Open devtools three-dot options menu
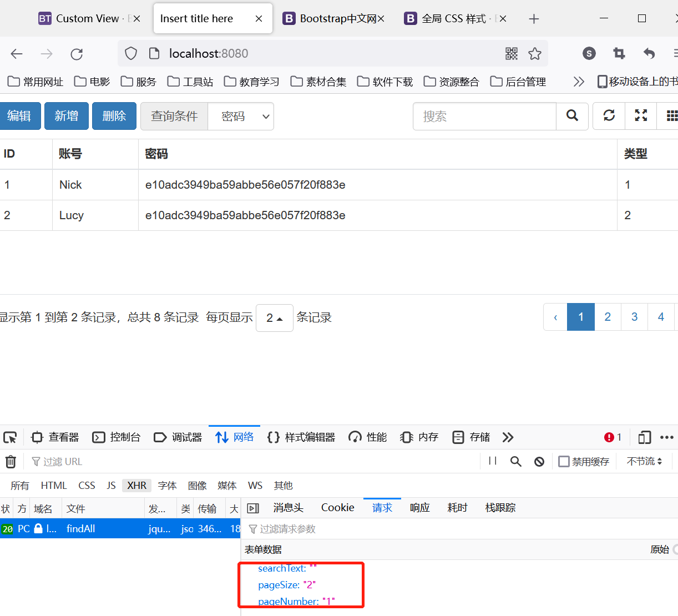678x616 pixels. click(667, 437)
